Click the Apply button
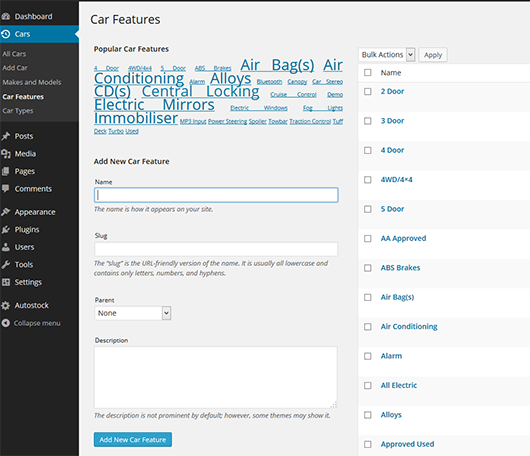 pos(433,55)
